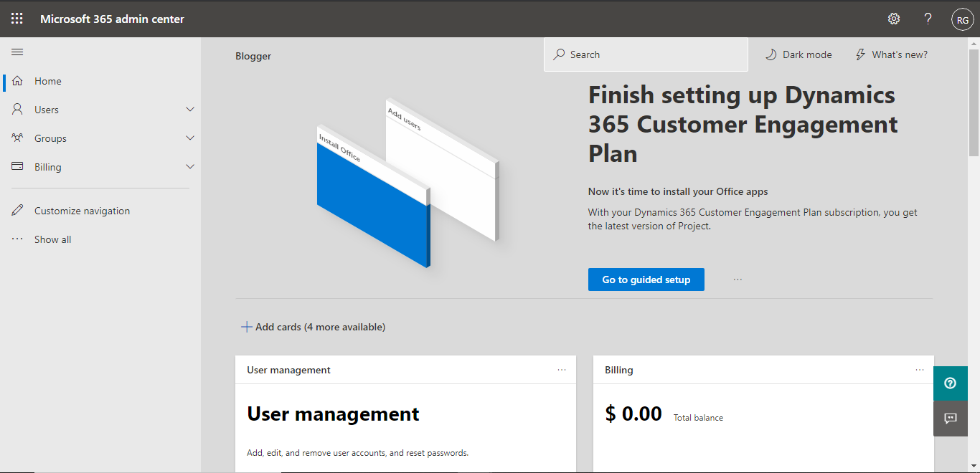The width and height of the screenshot is (980, 473).
Task: Expand the Billing chevron
Action: point(190,167)
